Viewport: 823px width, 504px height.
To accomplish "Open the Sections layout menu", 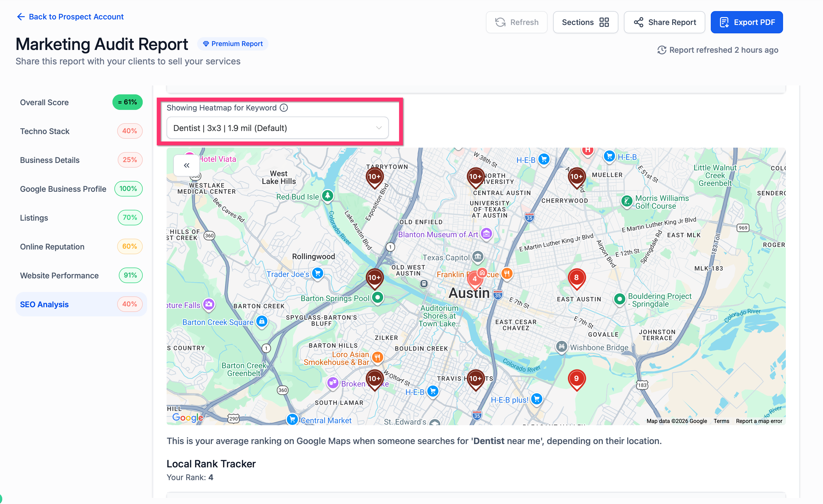I will 585,22.
